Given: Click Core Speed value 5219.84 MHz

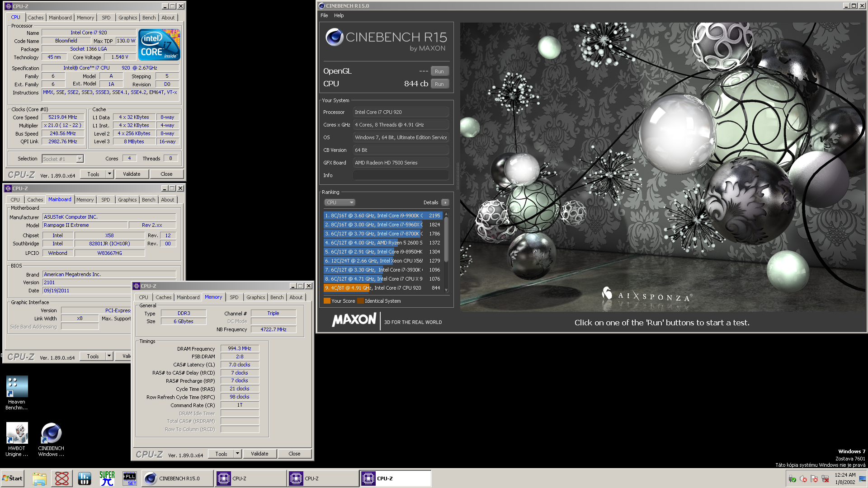Looking at the screenshot, I should [63, 117].
